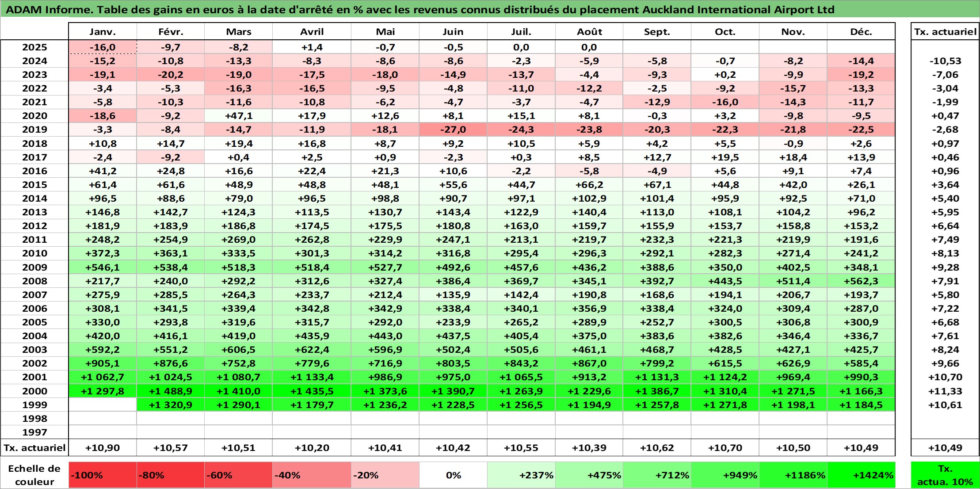Image resolution: width=980 pixels, height=489 pixels.
Task: Click the +10,20 value in bottom Tx. actuariel row
Action: (x=312, y=448)
